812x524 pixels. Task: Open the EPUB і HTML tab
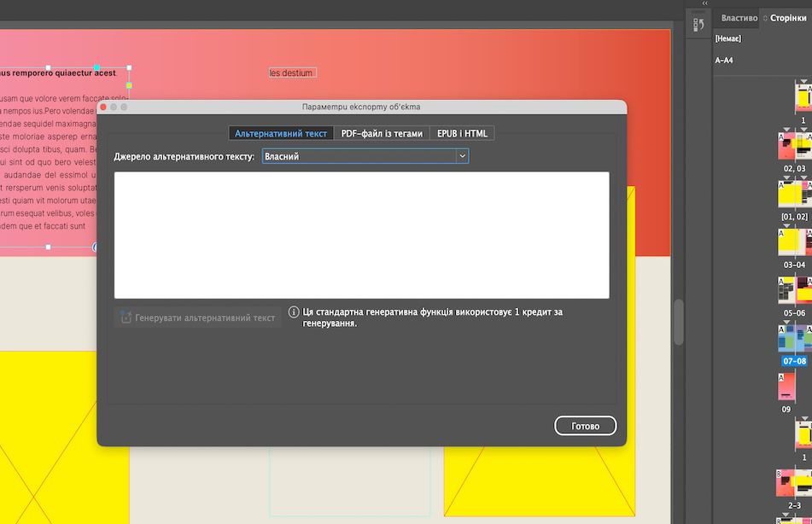click(462, 134)
